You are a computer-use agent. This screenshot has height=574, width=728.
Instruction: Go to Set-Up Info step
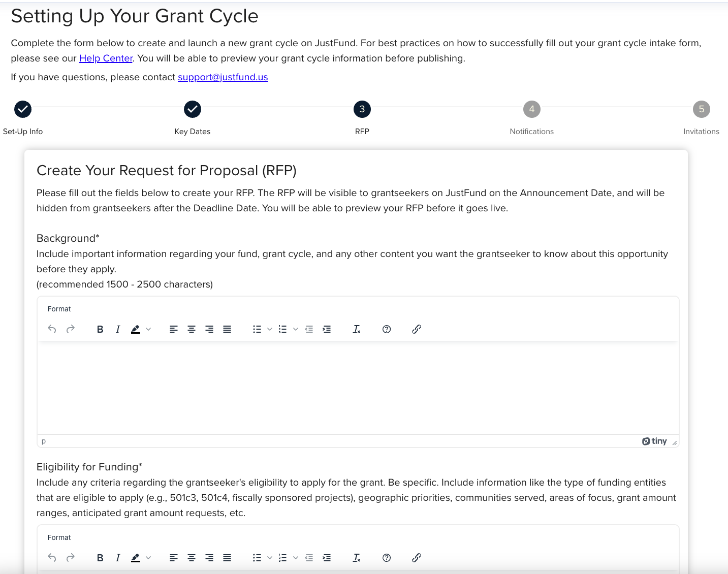point(23,109)
